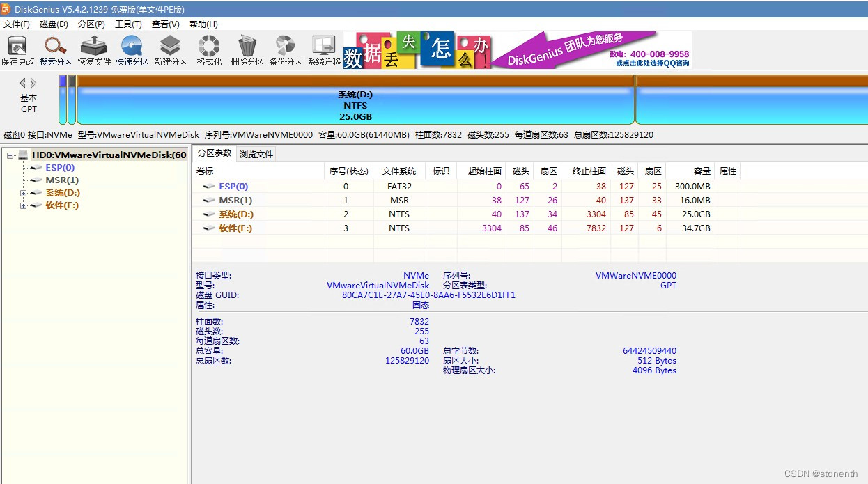Click the 删除分区 delete partition icon
The image size is (868, 484).
(x=247, y=46)
